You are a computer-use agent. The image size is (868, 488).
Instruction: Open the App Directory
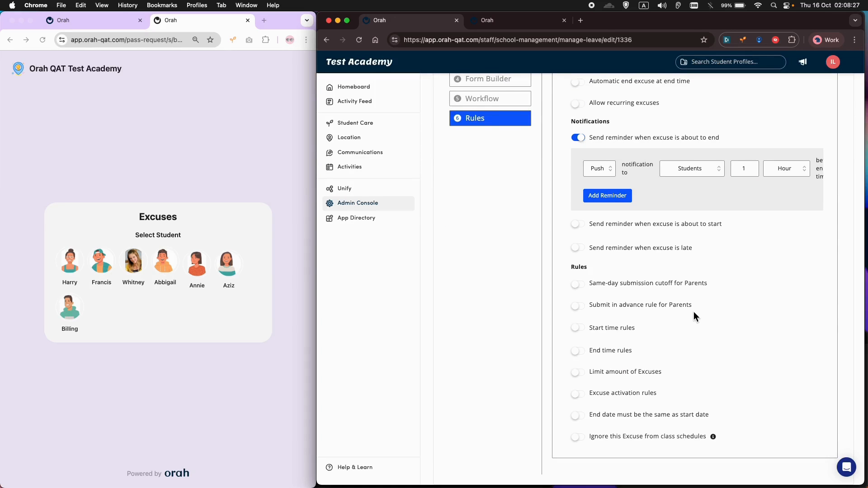coord(357,218)
